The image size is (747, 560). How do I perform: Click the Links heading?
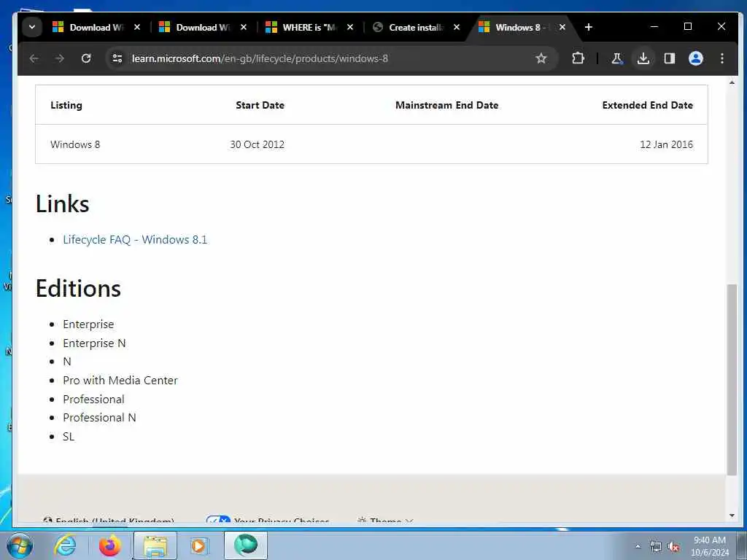(63, 204)
